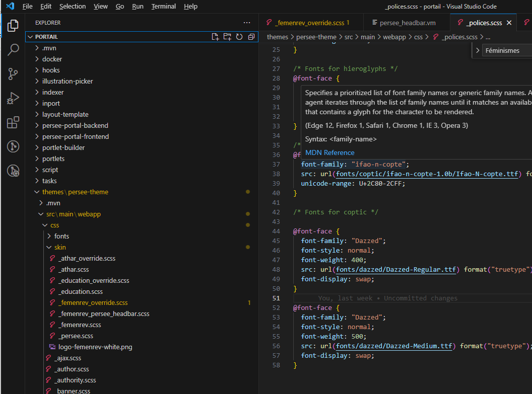Image resolution: width=532 pixels, height=394 pixels.
Task: Click the New File icon in Explorer
Action: tap(215, 37)
